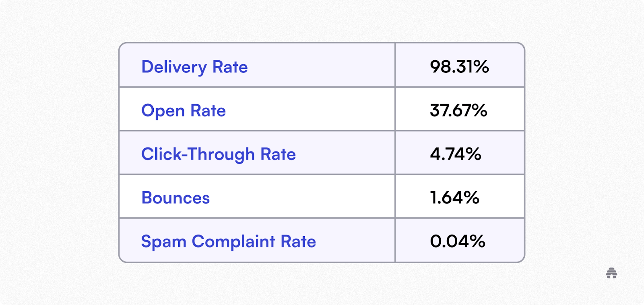Select the Spam Complaint Rate label

tap(229, 242)
